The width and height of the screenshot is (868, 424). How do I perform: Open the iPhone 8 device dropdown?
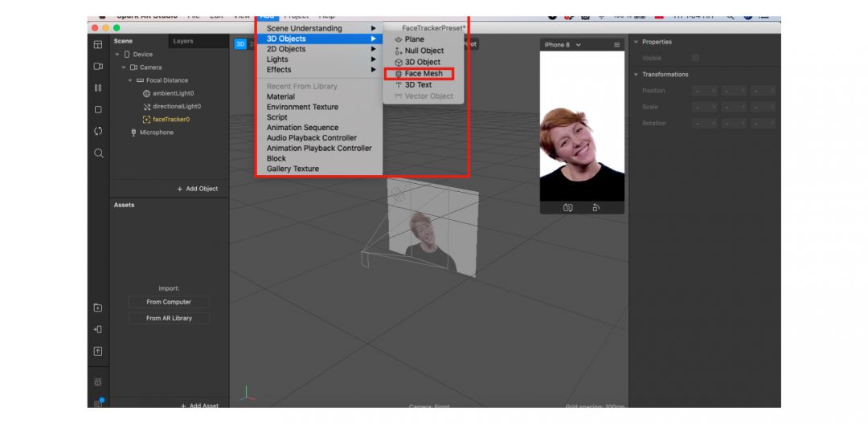(562, 45)
